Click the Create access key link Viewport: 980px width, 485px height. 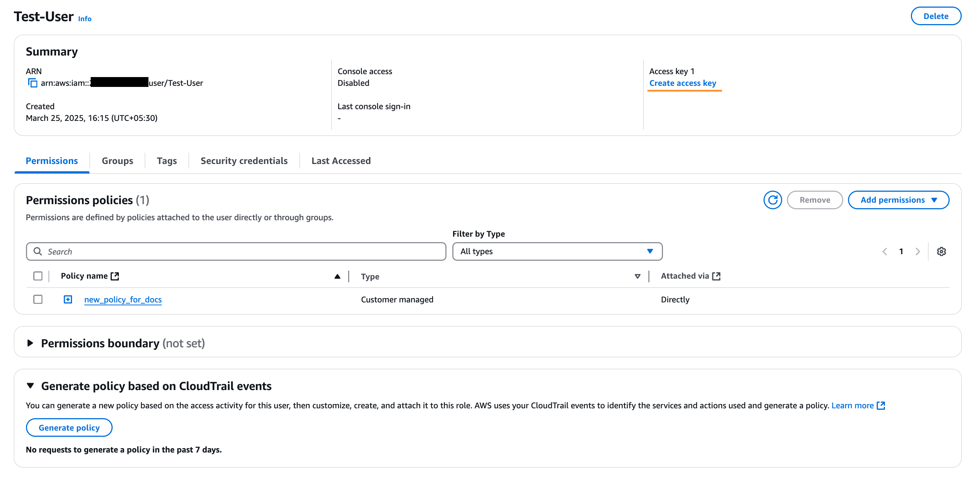(682, 83)
